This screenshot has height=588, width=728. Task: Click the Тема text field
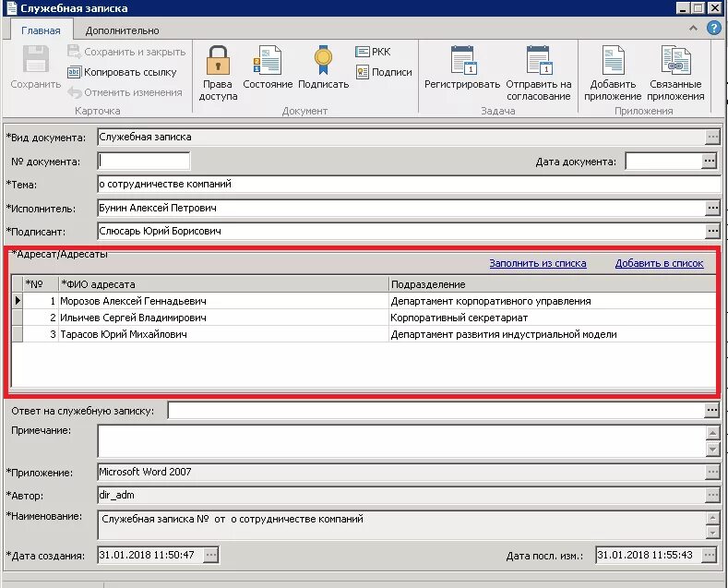(409, 184)
